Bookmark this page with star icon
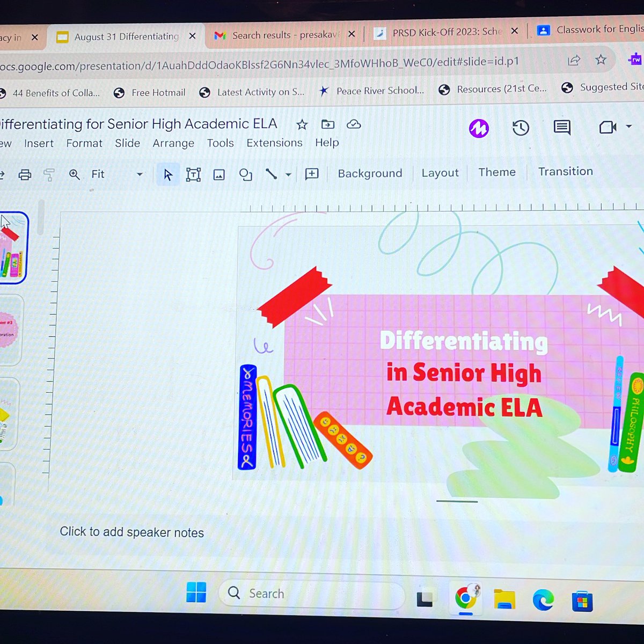644x644 pixels. [x=601, y=60]
